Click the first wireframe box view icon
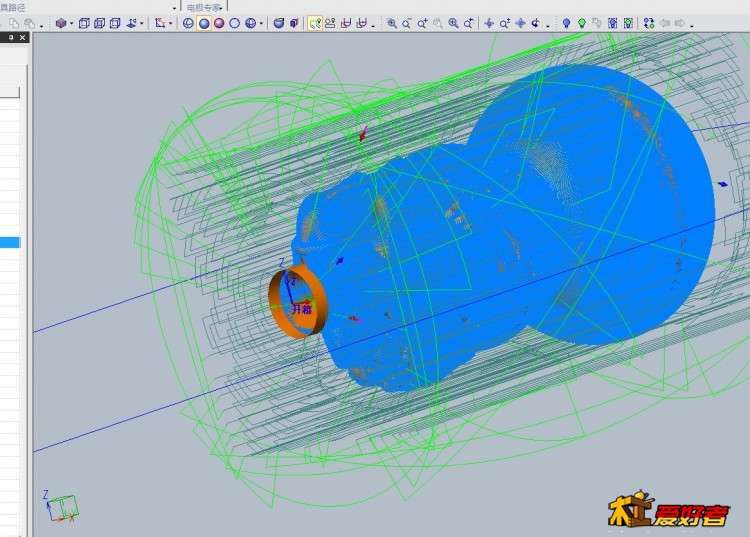 pos(84,23)
